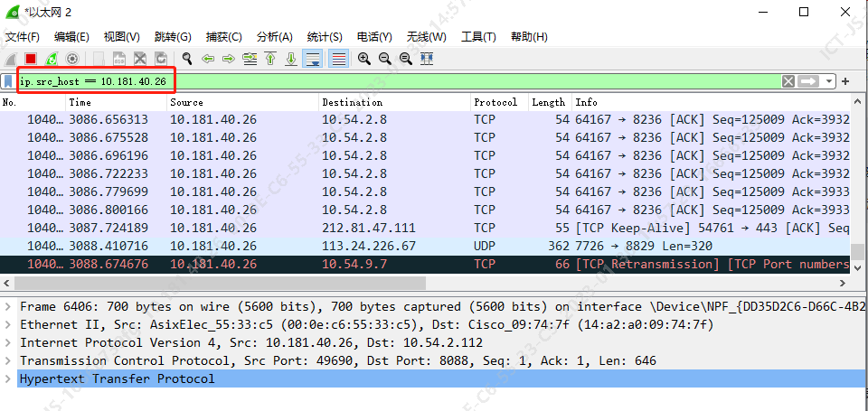This screenshot has width=868, height=411.
Task: Expand the Ethernet II details row
Action: tap(8, 325)
